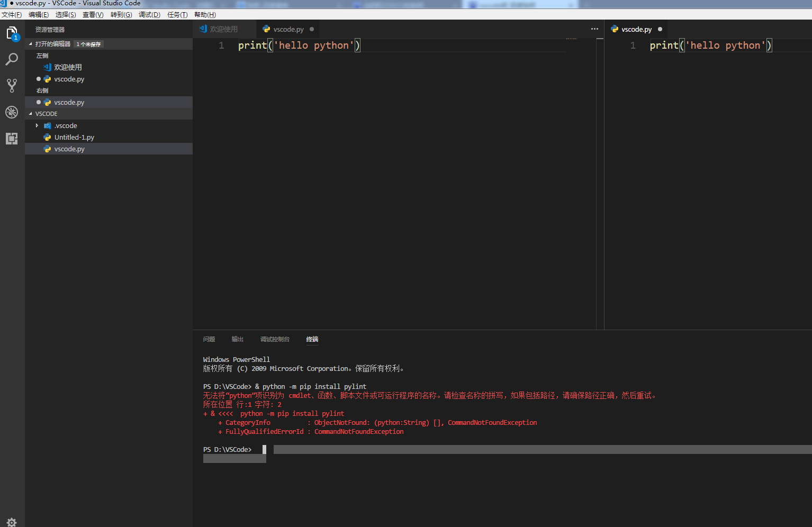Open the Explorer view in the activity bar

point(12,33)
